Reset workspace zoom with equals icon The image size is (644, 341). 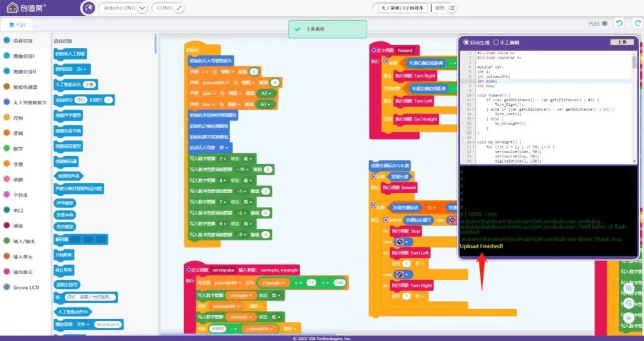(628, 318)
